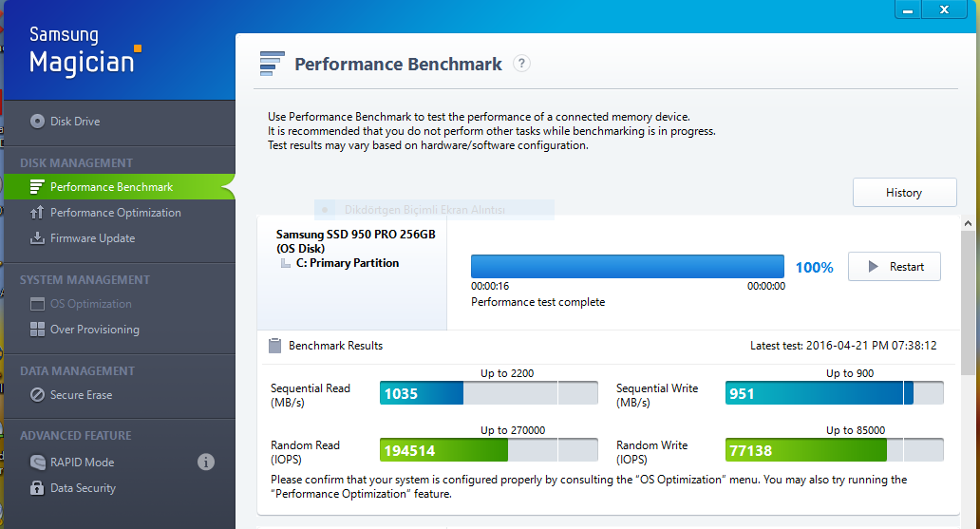Image resolution: width=980 pixels, height=529 pixels.
Task: Click the scrollbar up arrow
Action: click(x=968, y=223)
